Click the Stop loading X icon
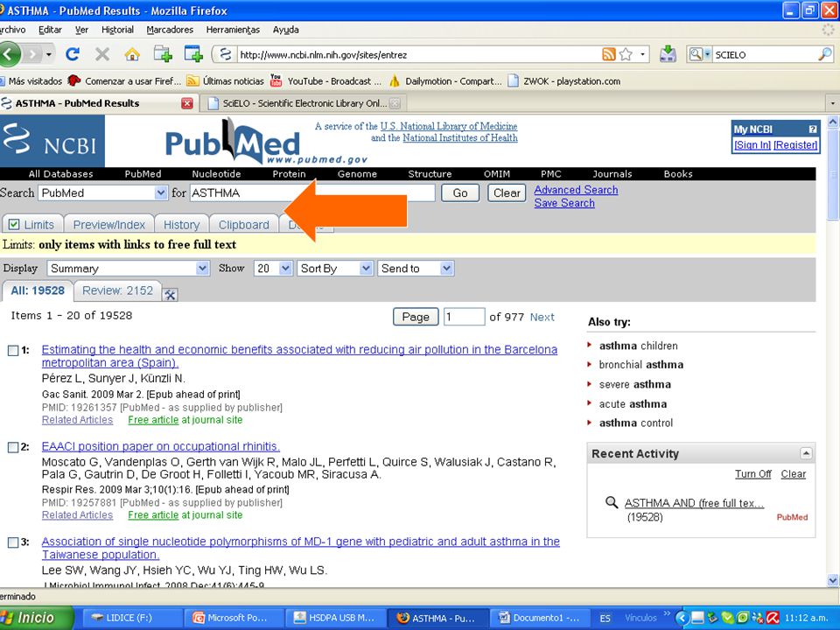Viewport: 840px width, 630px height. [101, 54]
